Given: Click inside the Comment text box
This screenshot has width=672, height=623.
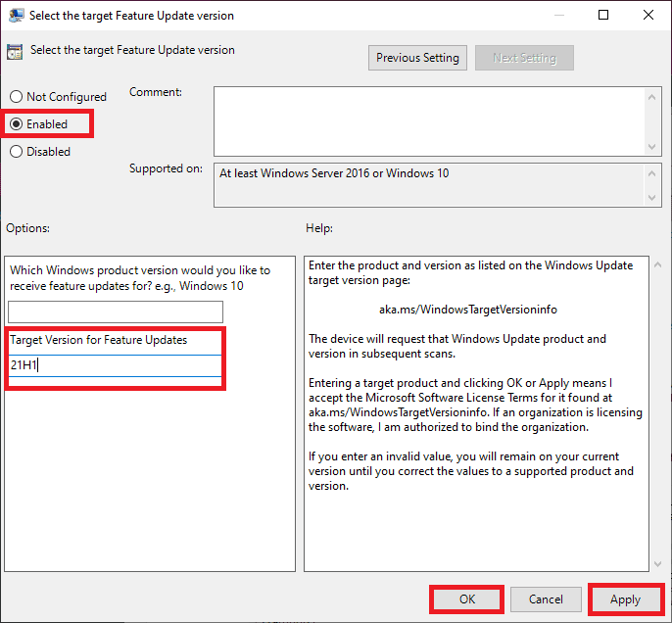Looking at the screenshot, I should click(429, 121).
